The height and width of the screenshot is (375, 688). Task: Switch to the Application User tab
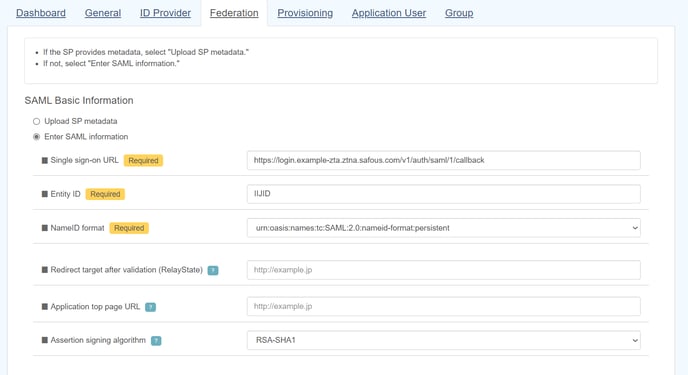[389, 13]
